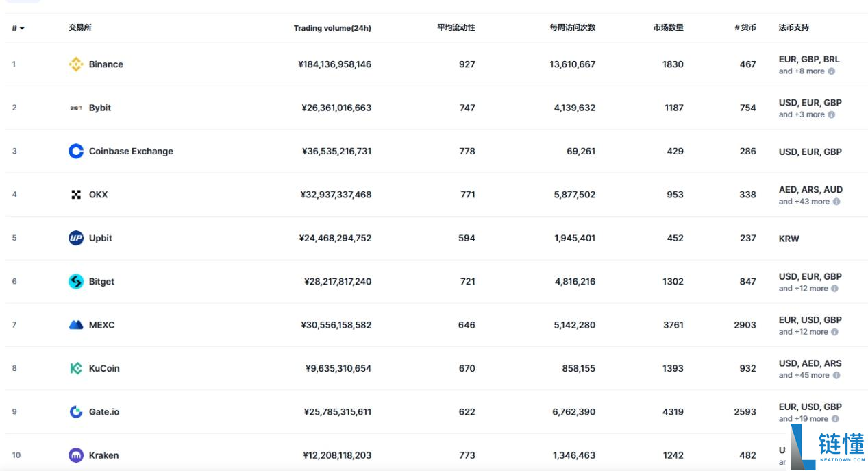Open the Bitget exchange link

pyautogui.click(x=101, y=281)
